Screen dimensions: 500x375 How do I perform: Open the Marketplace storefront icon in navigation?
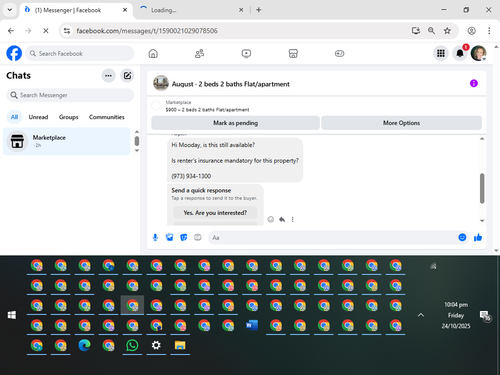293,53
